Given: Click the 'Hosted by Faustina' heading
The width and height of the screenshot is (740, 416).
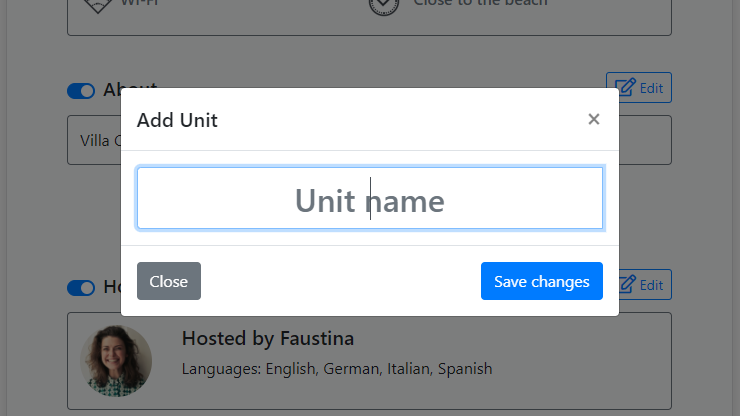Looking at the screenshot, I should pos(268,339).
